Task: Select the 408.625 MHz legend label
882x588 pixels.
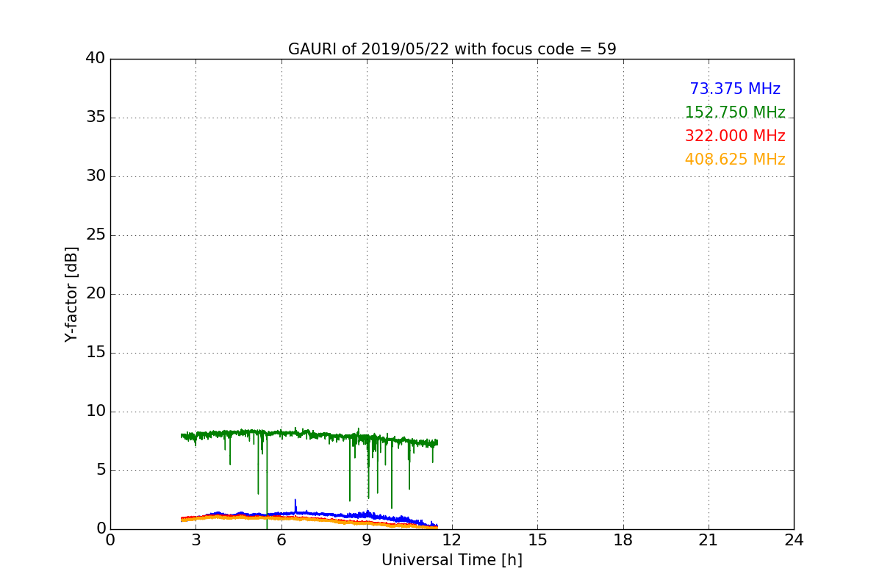Action: (735, 159)
